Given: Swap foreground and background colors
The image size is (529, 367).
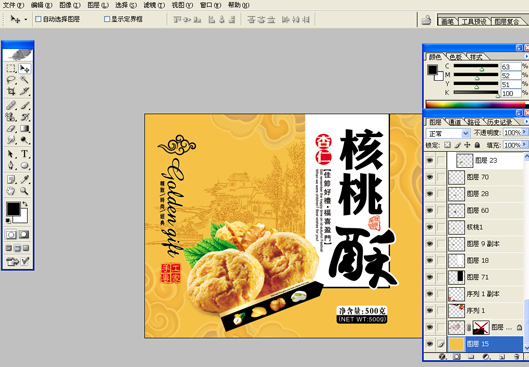Looking at the screenshot, I should 25,204.
